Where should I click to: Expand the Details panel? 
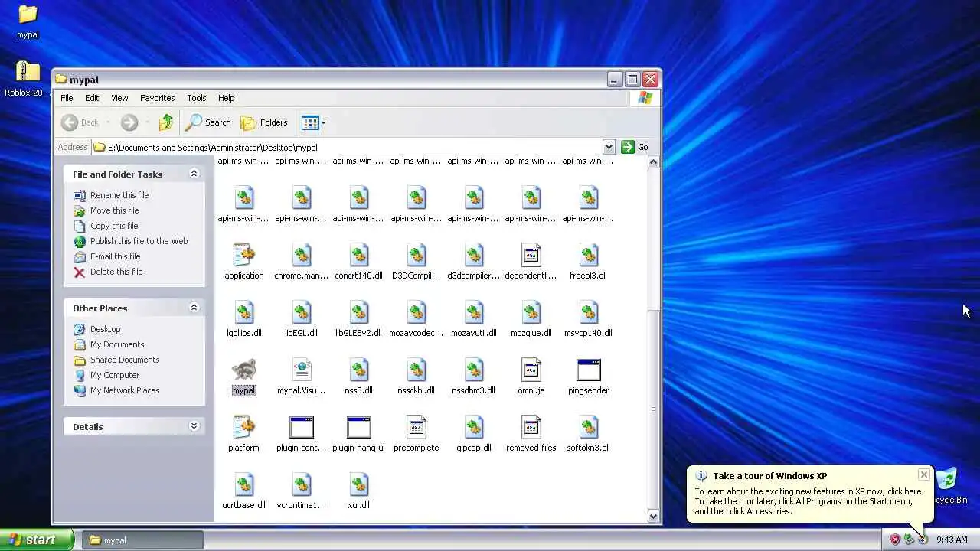pos(194,426)
